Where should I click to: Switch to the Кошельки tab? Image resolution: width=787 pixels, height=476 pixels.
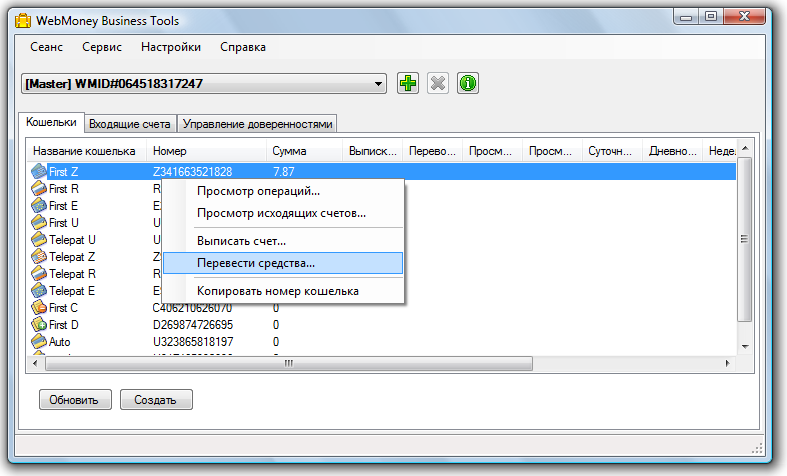(51, 123)
